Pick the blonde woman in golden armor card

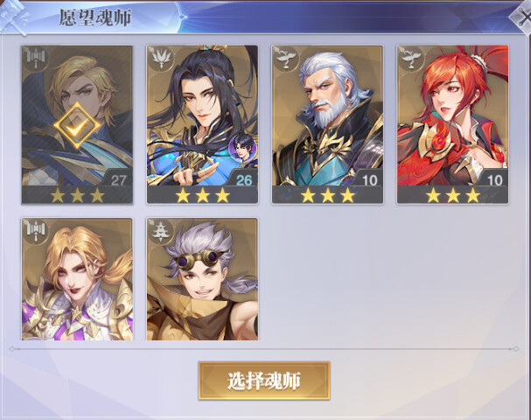tap(77, 279)
